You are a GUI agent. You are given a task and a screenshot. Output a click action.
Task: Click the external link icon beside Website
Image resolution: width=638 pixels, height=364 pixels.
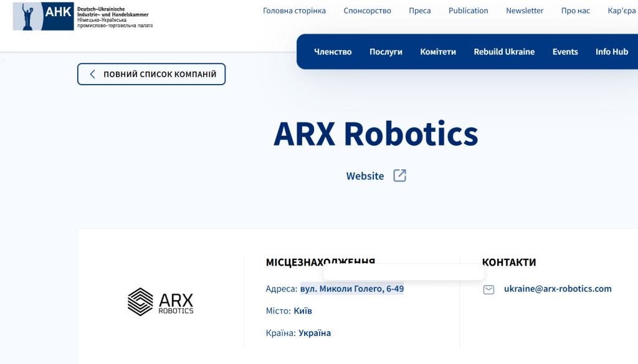[x=400, y=175]
